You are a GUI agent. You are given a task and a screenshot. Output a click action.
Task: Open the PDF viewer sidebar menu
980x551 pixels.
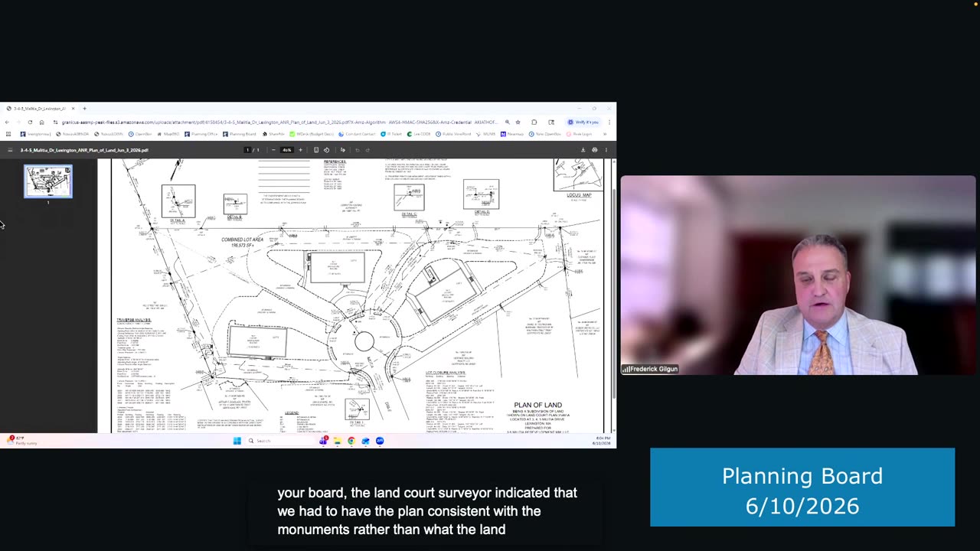point(9,150)
